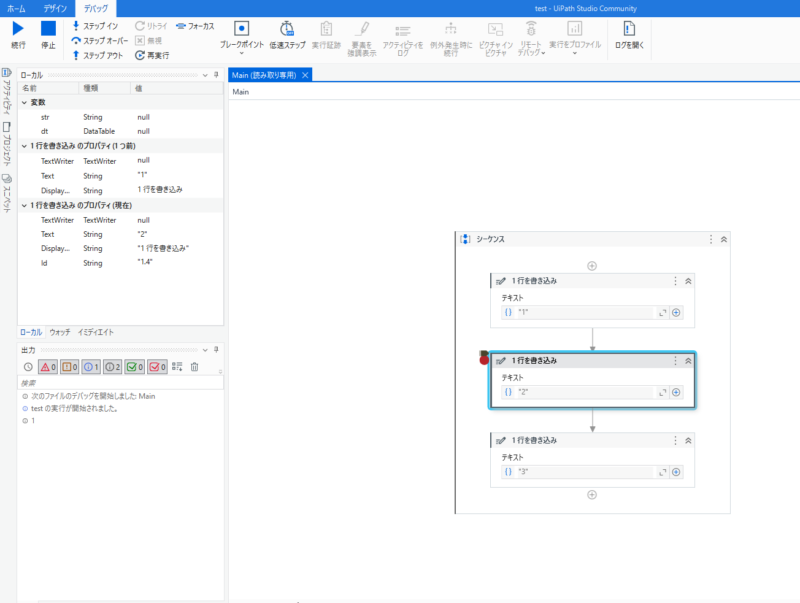The width and height of the screenshot is (800, 603).
Task: Open Logs (ログを開く) folder
Action: (x=629, y=35)
